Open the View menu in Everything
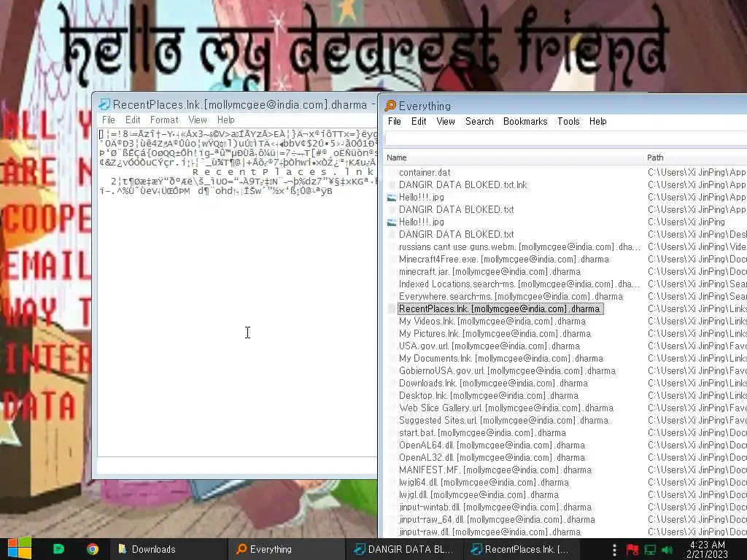 click(446, 122)
